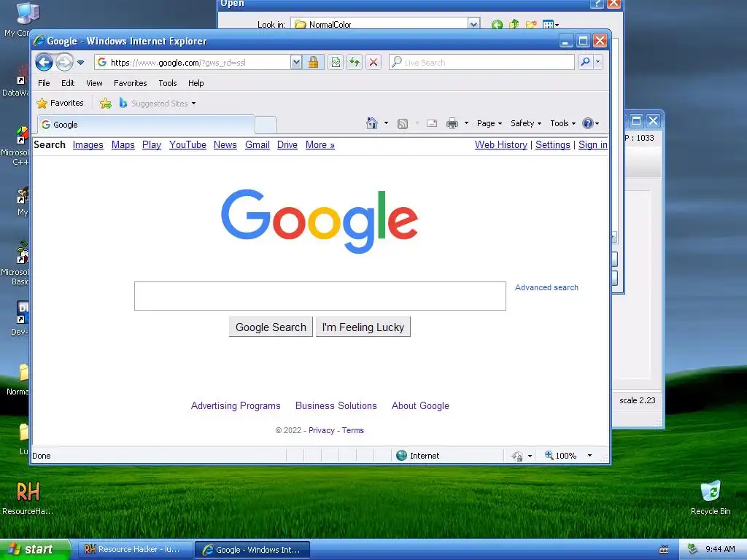The height and width of the screenshot is (560, 747).
Task: Open About Google link
Action: 420,405
